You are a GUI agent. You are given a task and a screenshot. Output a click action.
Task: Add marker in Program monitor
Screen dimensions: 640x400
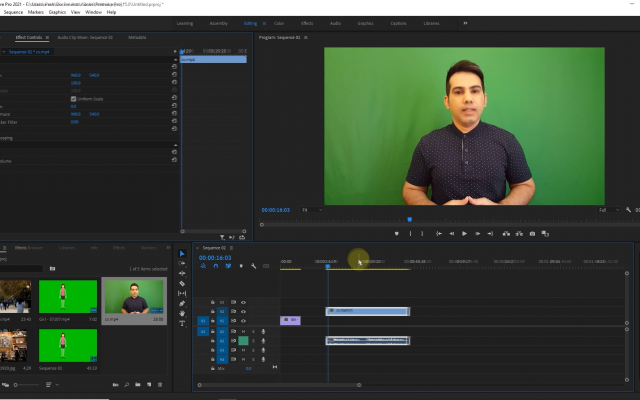tap(396, 233)
